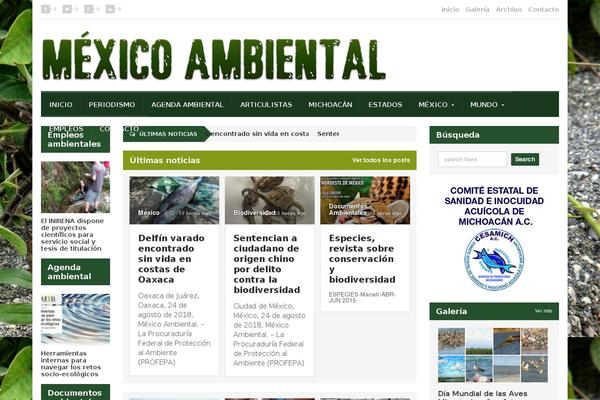This screenshot has height=400, width=600.
Task: Expand the MUNDO dropdown in the navigation bar
Action: coord(487,104)
